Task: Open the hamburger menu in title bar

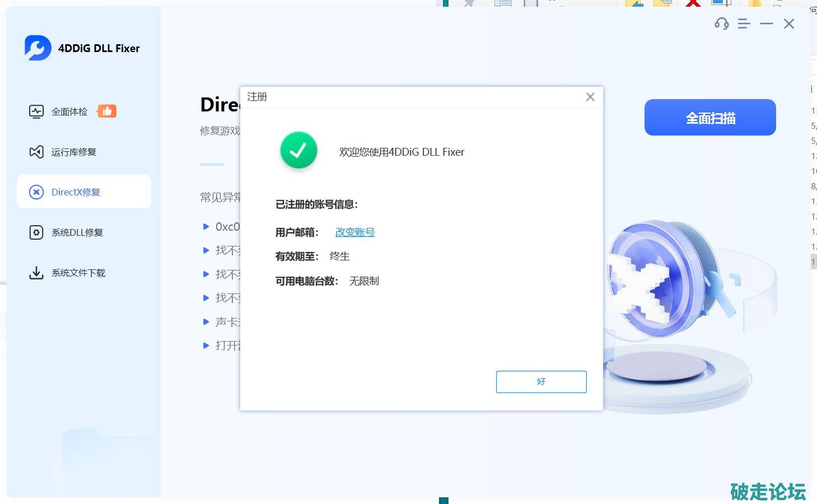Action: pos(744,24)
